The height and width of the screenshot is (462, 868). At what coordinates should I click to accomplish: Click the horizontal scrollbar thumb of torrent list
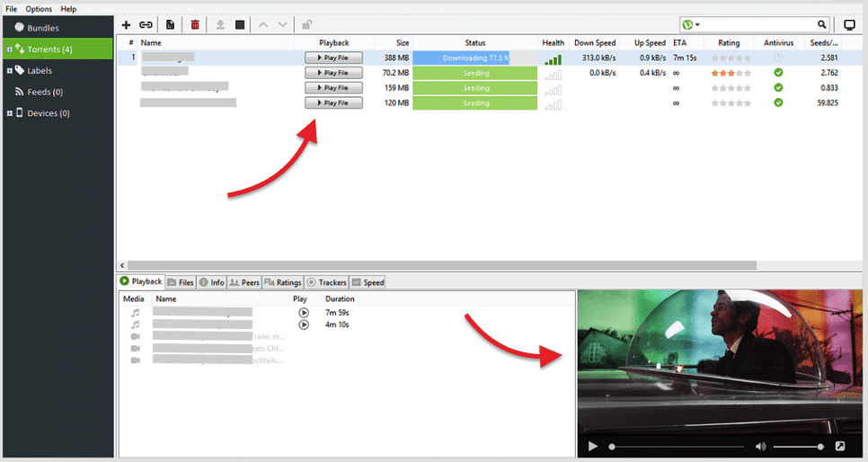(442, 265)
